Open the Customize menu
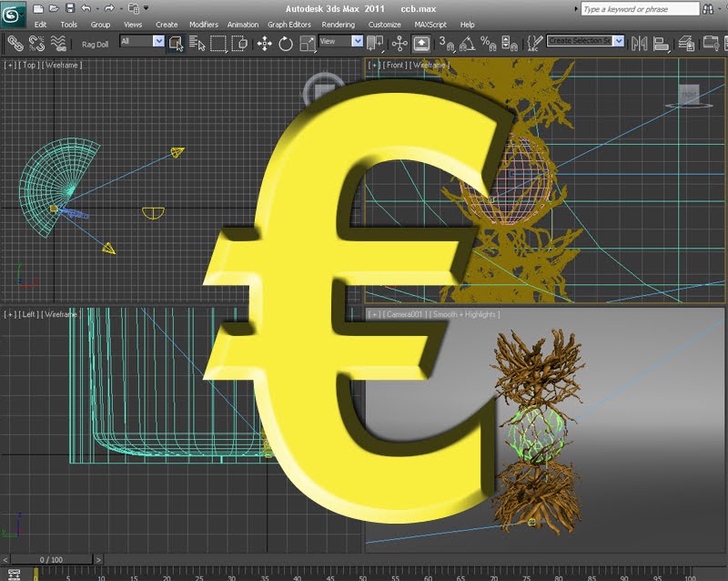This screenshot has width=728, height=581. coord(384,25)
